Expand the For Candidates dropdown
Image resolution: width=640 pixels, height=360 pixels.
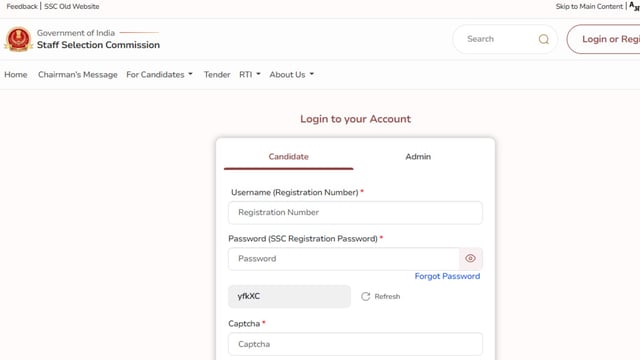(x=159, y=75)
